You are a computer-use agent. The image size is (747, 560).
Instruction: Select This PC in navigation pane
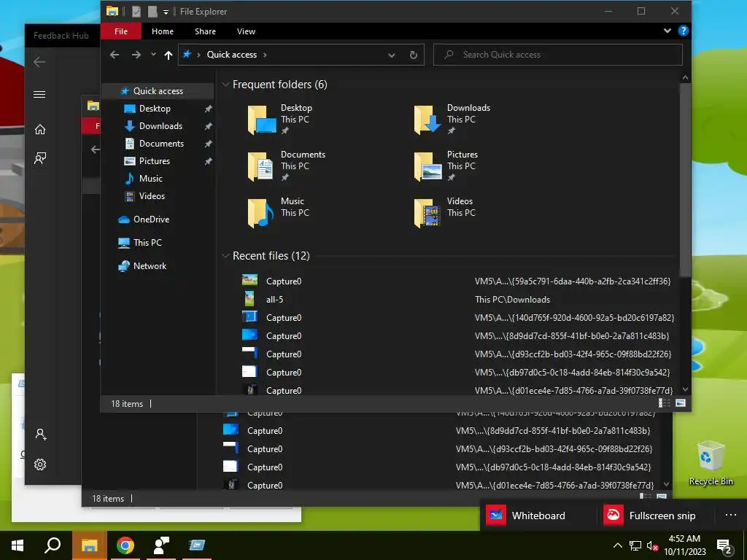point(147,243)
